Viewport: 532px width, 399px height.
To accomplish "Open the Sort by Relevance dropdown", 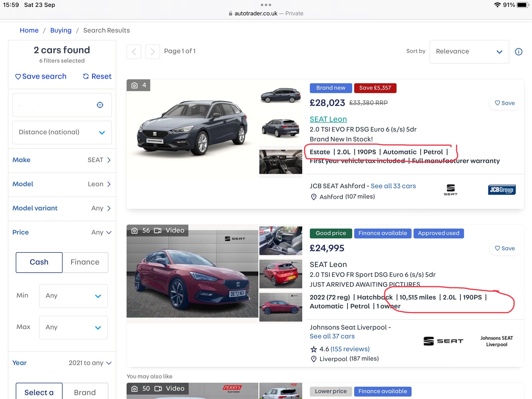I will (x=469, y=52).
